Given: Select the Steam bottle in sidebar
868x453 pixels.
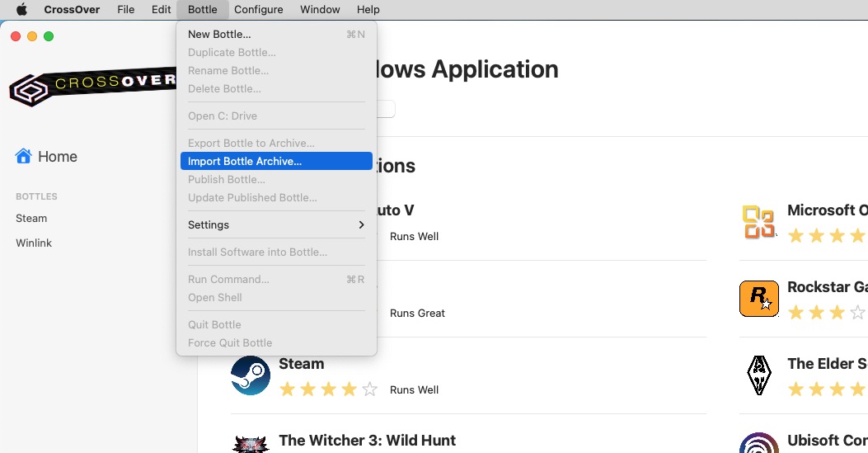Looking at the screenshot, I should tap(31, 219).
